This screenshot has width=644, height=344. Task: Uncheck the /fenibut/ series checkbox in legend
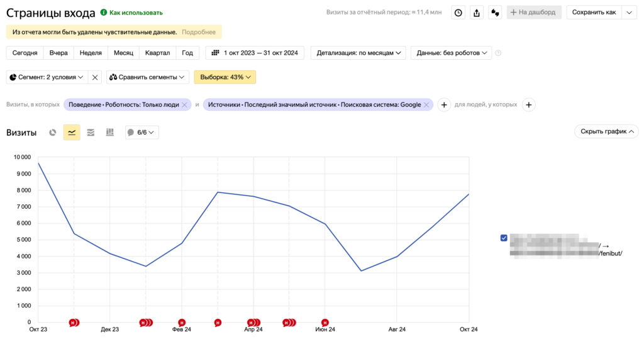click(504, 238)
